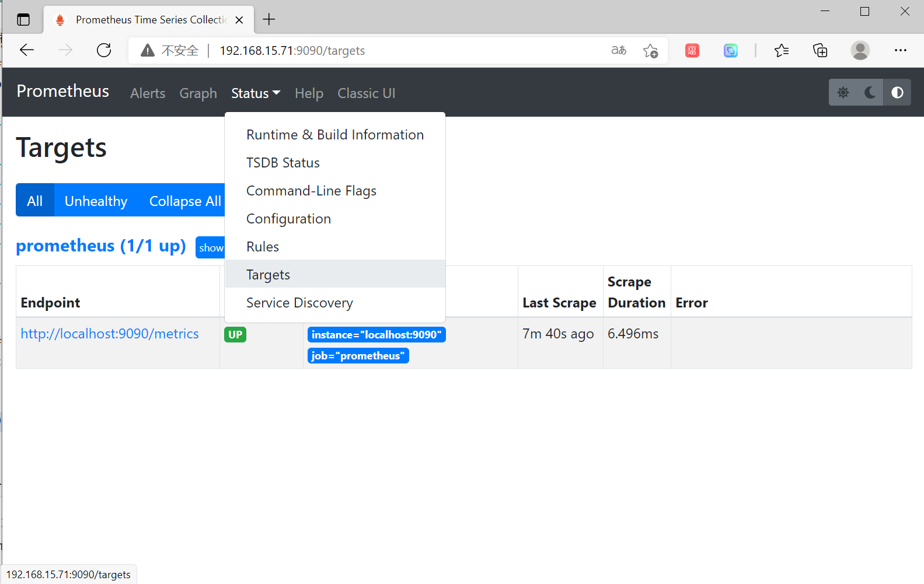Screen dimensions: 924x584
Task: Open the Help link
Action: (x=309, y=93)
